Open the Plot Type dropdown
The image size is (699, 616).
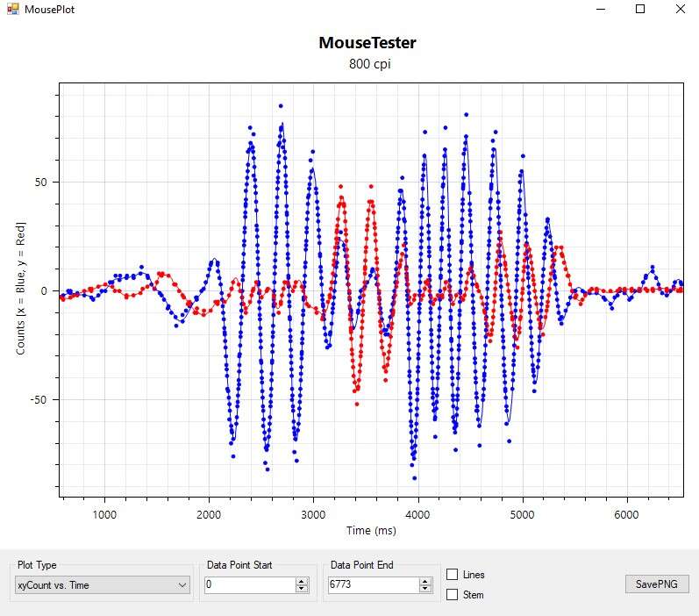click(x=103, y=585)
